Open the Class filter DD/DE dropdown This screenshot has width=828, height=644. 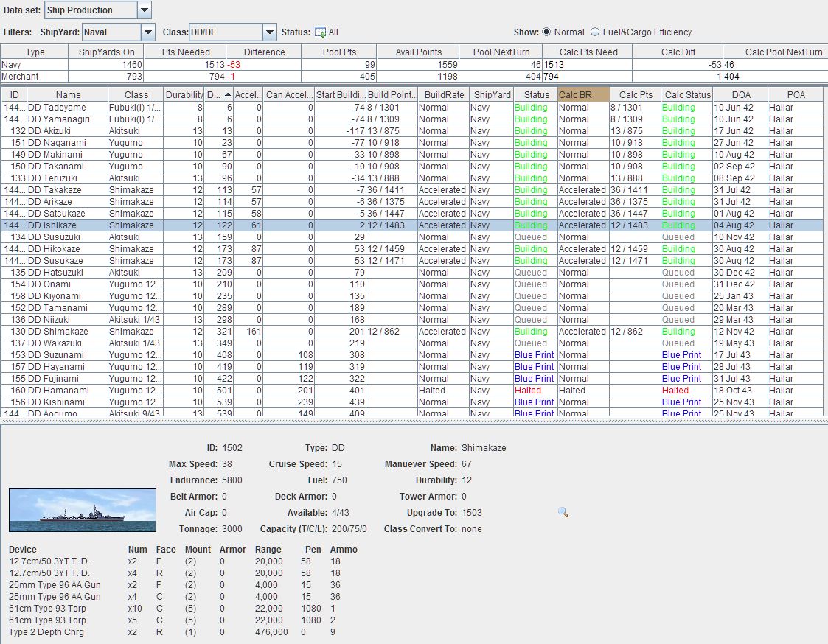tap(270, 32)
